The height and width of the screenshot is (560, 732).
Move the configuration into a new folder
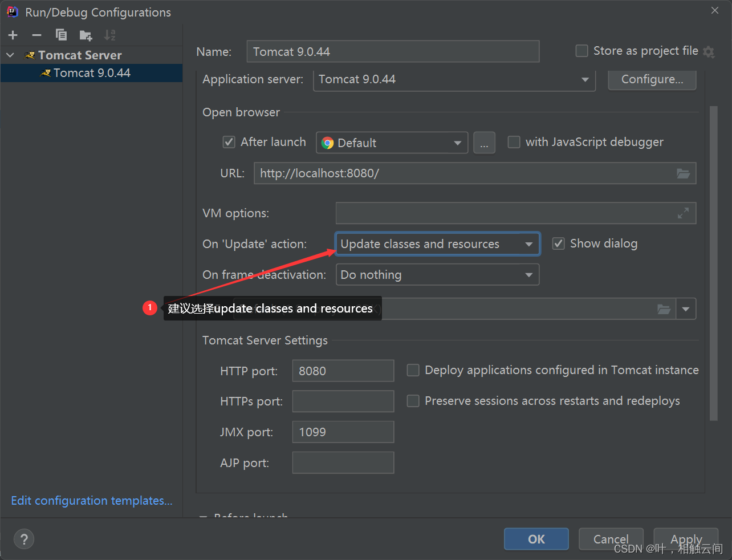pyautogui.click(x=86, y=35)
